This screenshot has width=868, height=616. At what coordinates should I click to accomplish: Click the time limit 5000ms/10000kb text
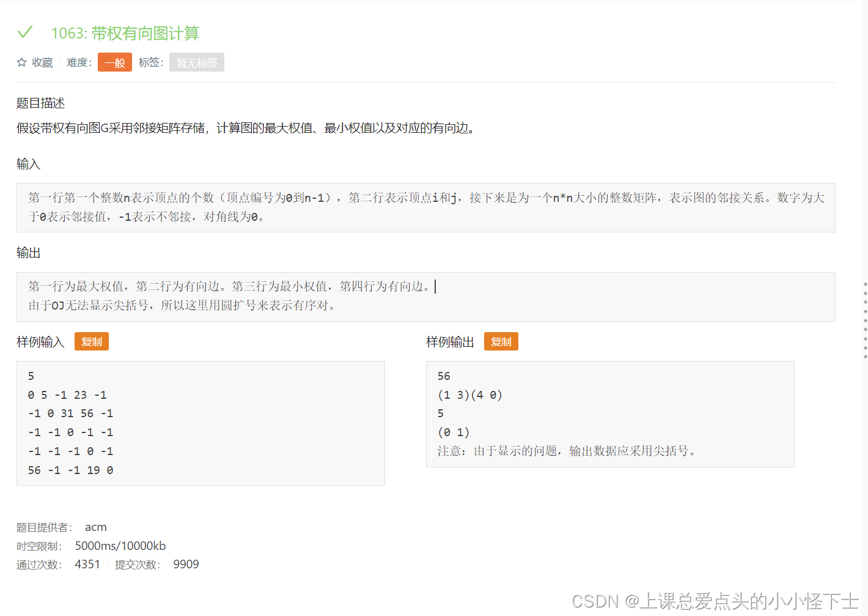(120, 546)
